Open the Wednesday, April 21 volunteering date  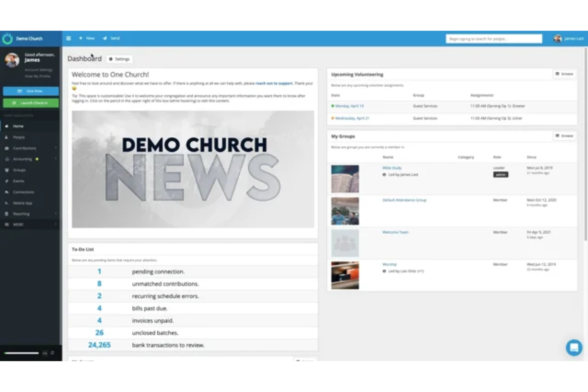[x=352, y=118]
